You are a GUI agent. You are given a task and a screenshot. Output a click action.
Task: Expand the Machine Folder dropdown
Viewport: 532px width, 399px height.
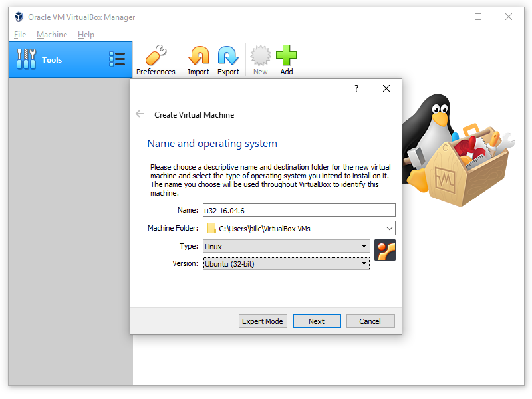click(389, 229)
